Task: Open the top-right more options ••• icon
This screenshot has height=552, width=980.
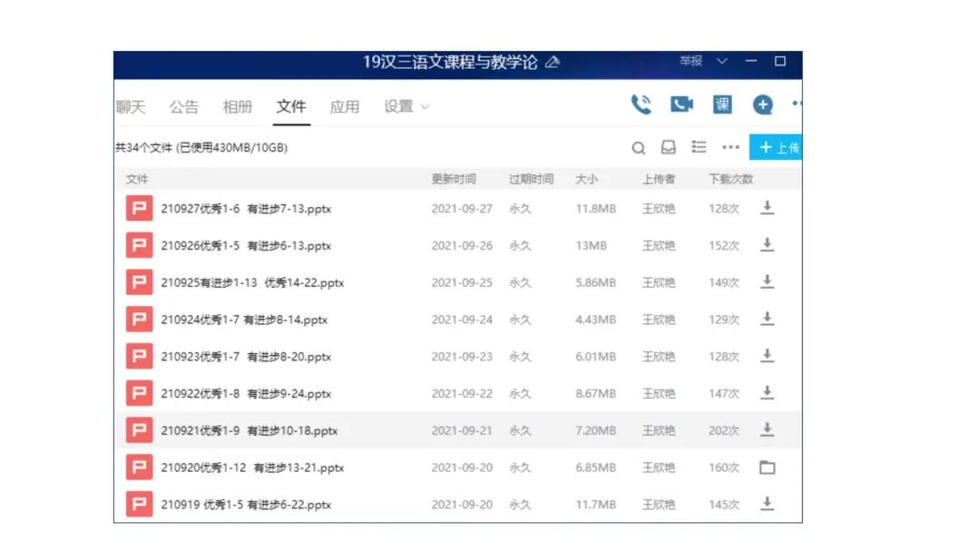Action: 797,103
